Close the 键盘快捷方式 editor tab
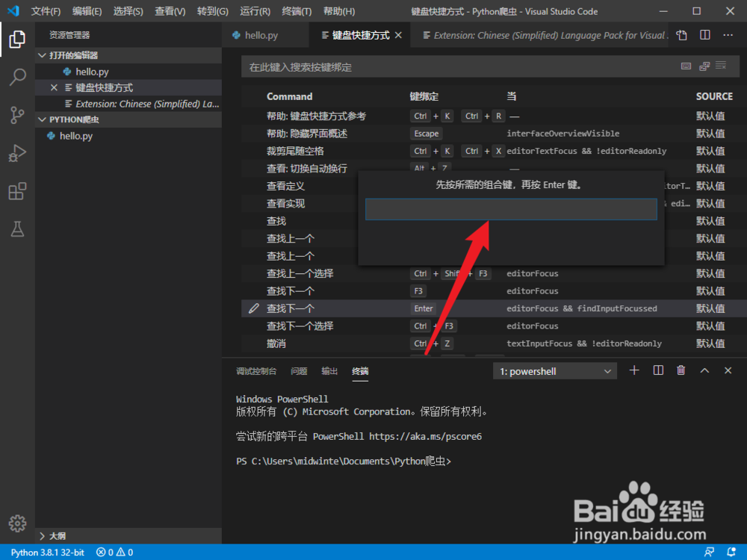Viewport: 747px width, 560px height. point(398,35)
